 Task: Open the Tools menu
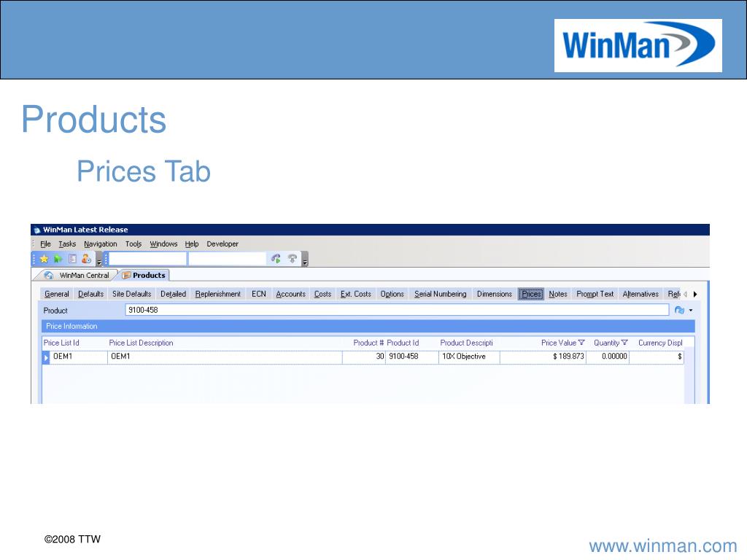(x=133, y=244)
